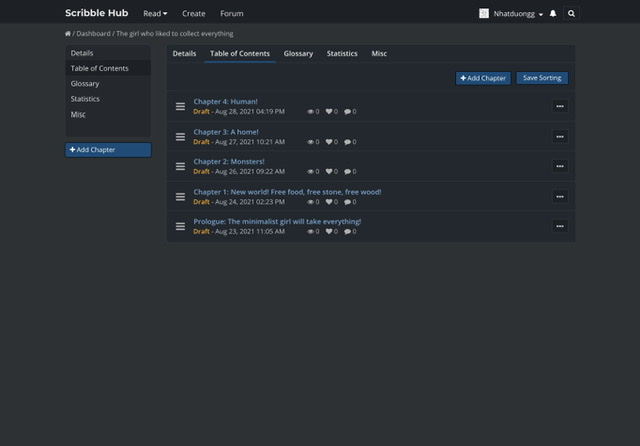Open the Read dropdown menu
This screenshot has width=640, height=446.
click(155, 14)
